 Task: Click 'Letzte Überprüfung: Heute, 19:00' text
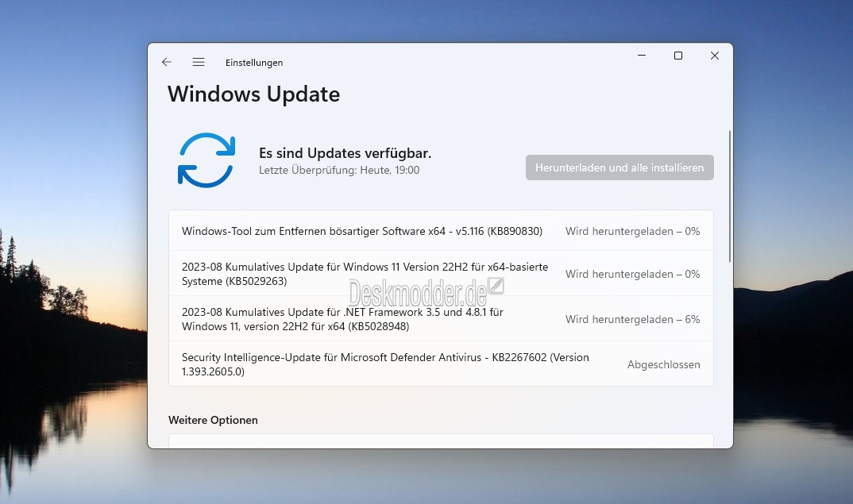(x=339, y=170)
